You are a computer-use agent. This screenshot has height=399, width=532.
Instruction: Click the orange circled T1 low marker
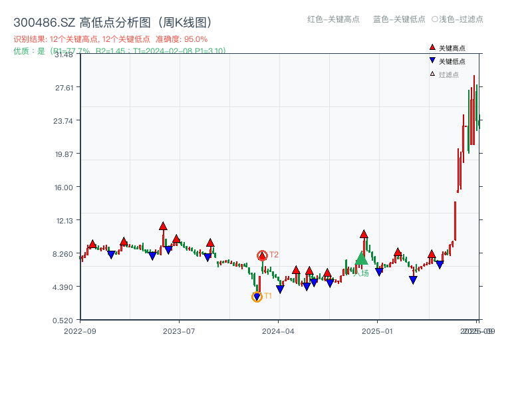257,297
